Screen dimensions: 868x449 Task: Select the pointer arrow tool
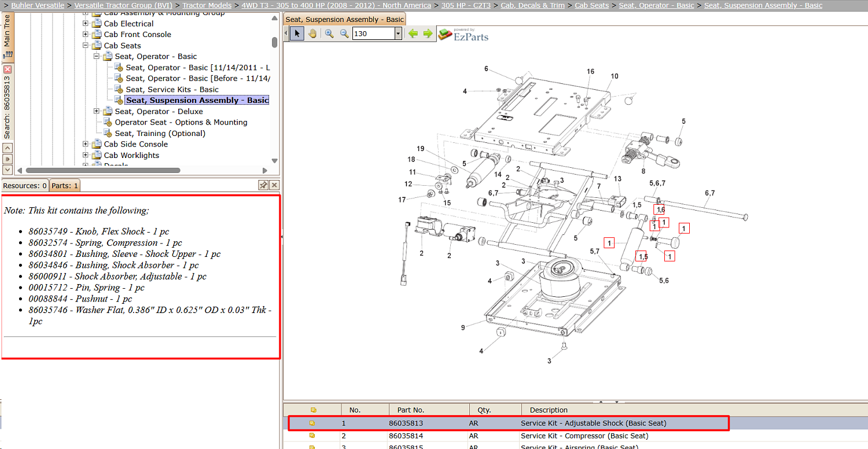(296, 34)
